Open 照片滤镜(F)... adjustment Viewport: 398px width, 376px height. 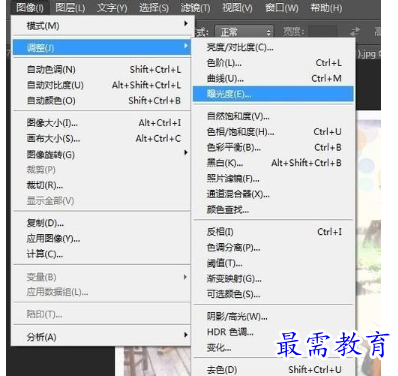click(x=273, y=179)
